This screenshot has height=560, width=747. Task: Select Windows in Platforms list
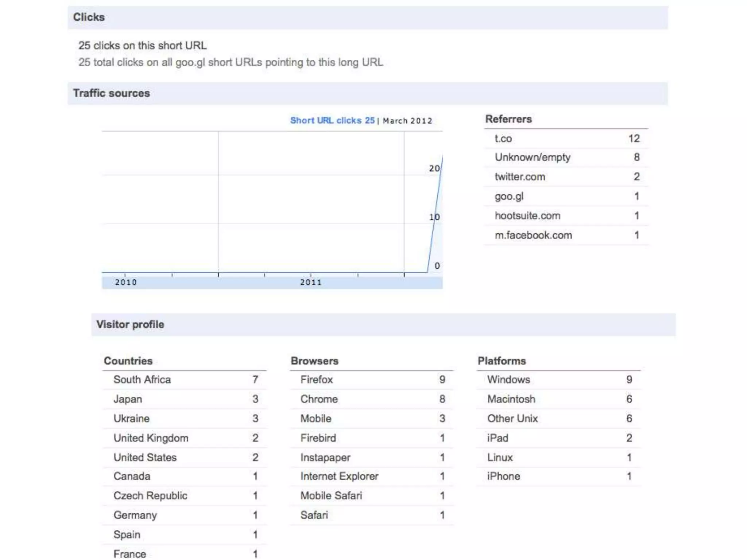coord(508,380)
